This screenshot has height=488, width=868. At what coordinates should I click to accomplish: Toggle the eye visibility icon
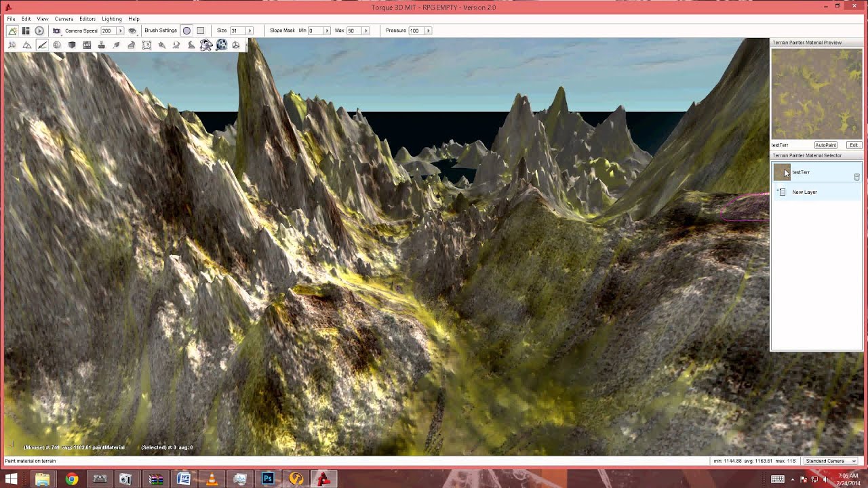(x=132, y=30)
